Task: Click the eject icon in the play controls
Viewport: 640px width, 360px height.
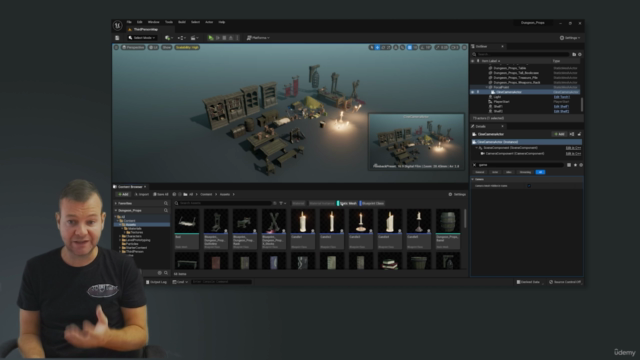Action: 231,38
